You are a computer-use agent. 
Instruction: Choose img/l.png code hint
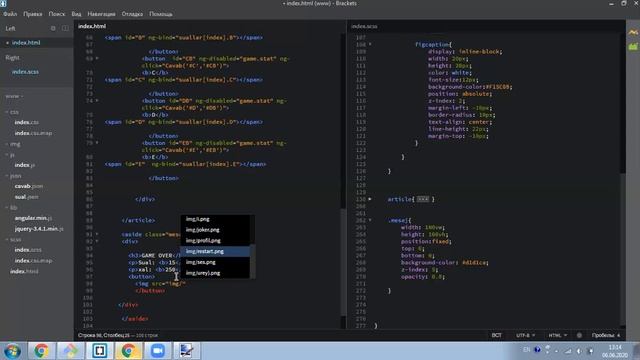(x=215, y=219)
